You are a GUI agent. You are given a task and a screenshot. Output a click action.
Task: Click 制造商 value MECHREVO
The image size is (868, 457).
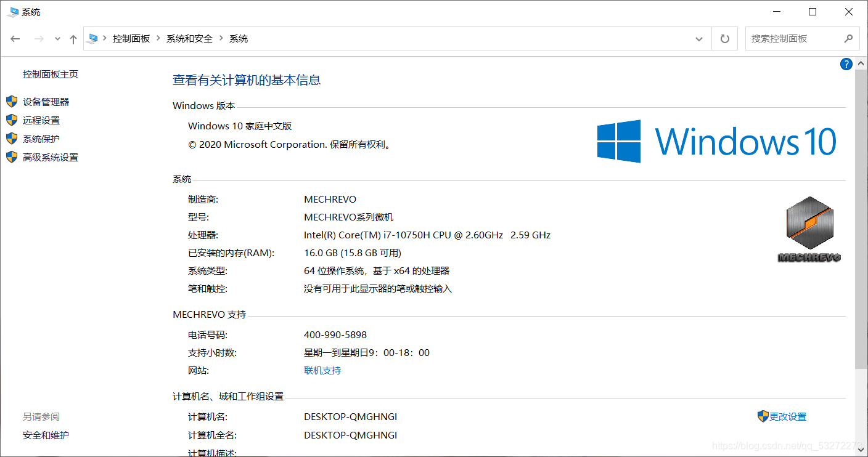click(330, 199)
